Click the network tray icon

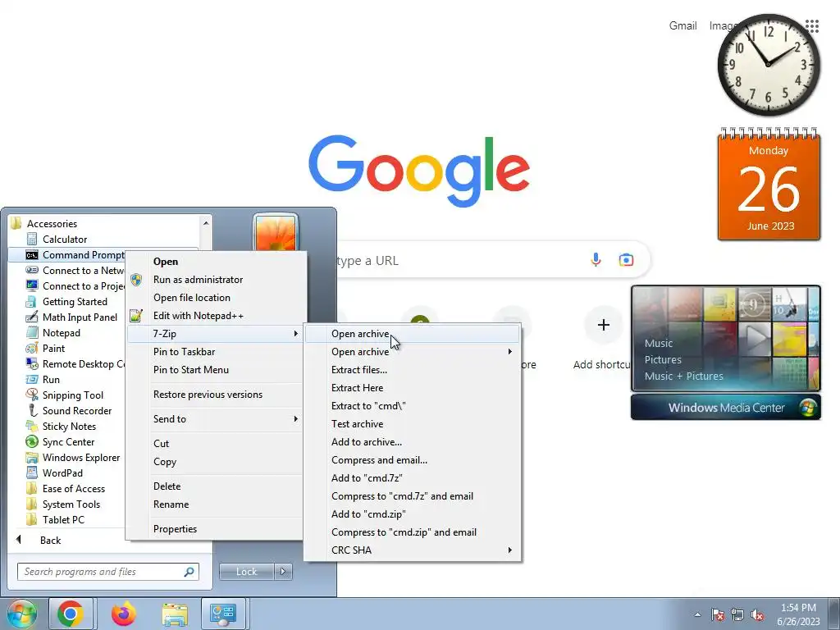pyautogui.click(x=737, y=614)
